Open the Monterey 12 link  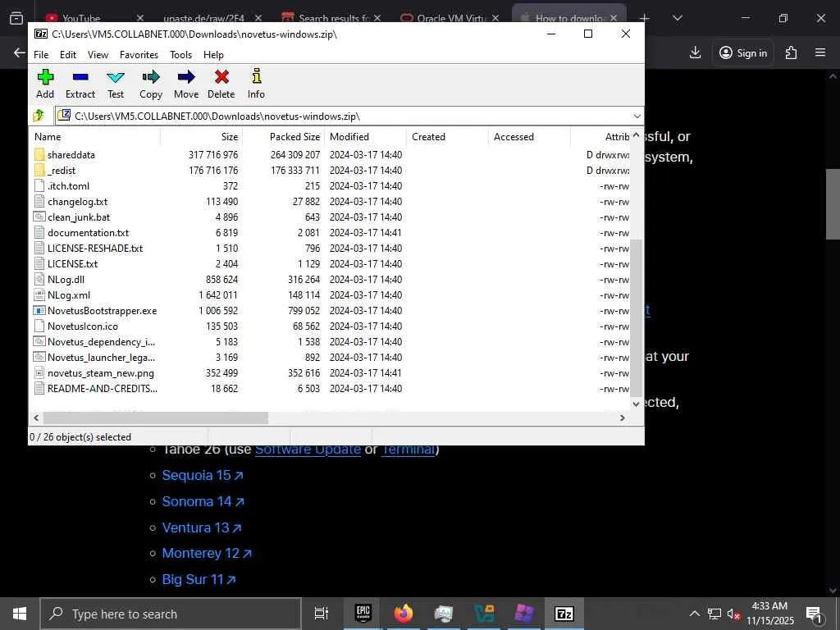pyautogui.click(x=207, y=553)
